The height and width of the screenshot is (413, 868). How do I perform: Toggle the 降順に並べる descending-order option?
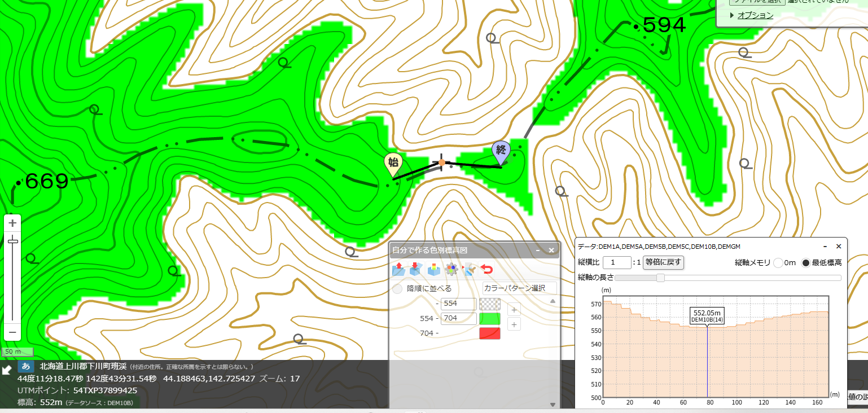point(397,288)
